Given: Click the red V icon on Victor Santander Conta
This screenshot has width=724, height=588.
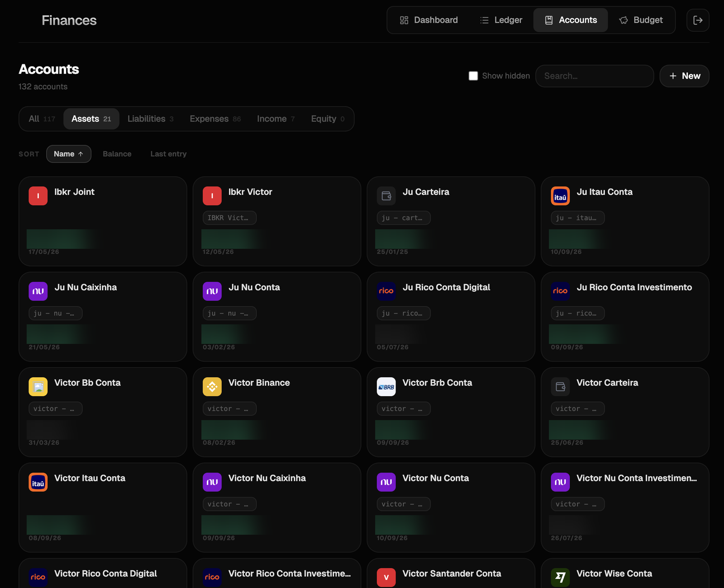Looking at the screenshot, I should [x=386, y=578].
